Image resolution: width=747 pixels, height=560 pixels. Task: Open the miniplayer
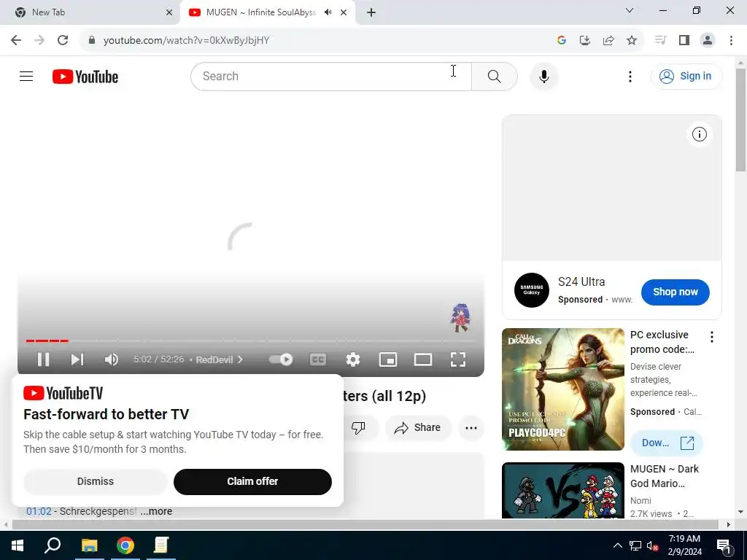tap(388, 359)
